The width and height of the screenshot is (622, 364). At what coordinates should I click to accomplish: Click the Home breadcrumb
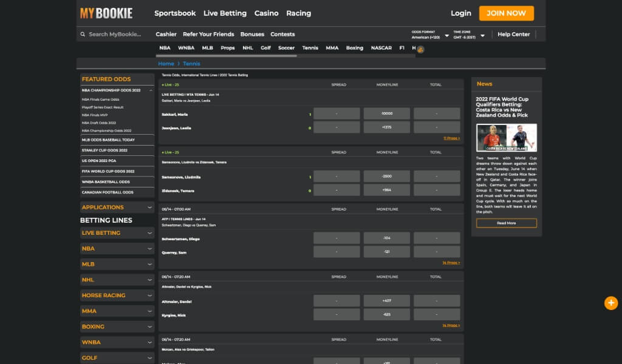[166, 64]
